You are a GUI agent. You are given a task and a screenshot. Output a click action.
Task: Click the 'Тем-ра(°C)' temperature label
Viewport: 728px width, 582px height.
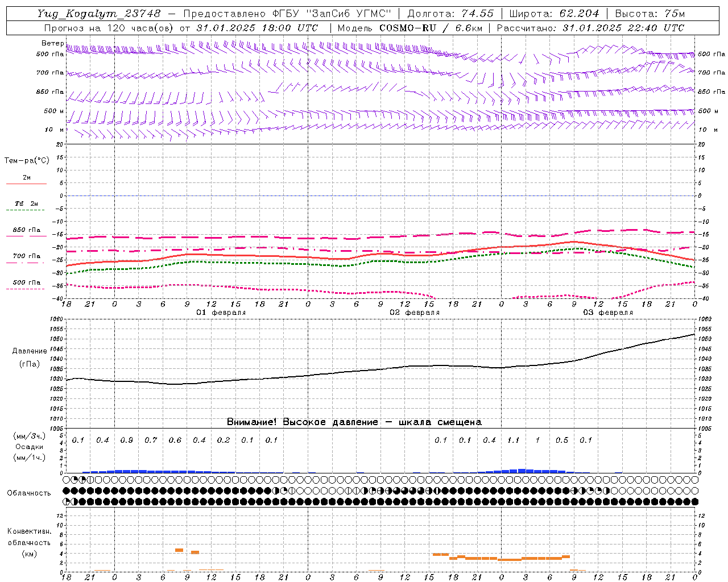(x=27, y=161)
